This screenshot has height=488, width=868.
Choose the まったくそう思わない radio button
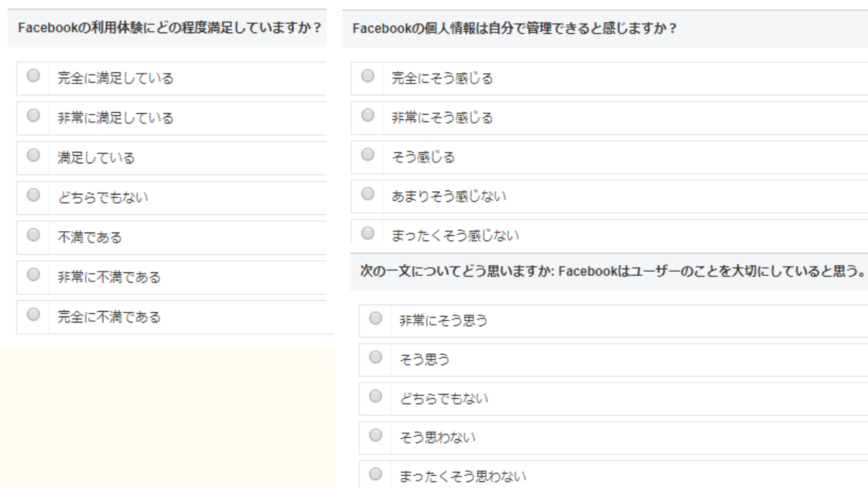coord(376,475)
